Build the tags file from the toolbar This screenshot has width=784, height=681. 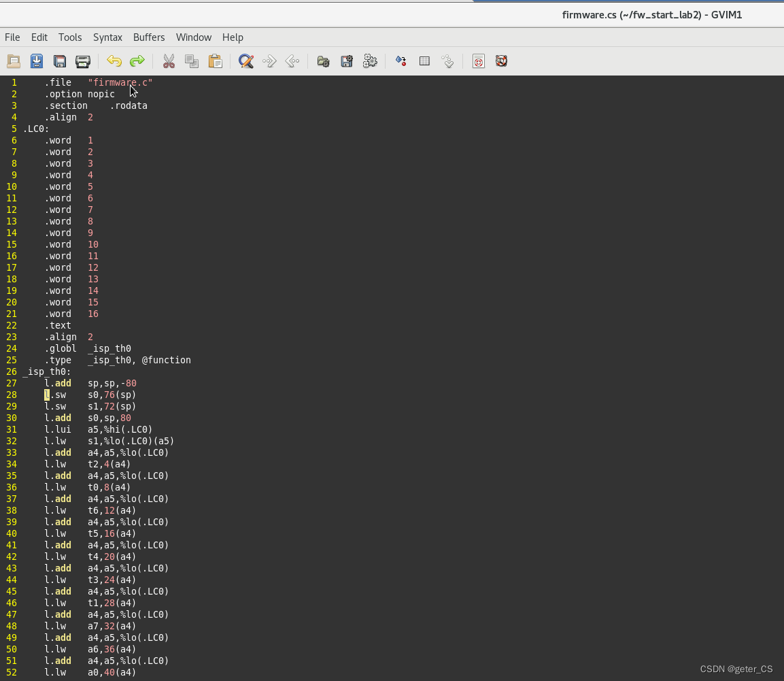pos(424,61)
